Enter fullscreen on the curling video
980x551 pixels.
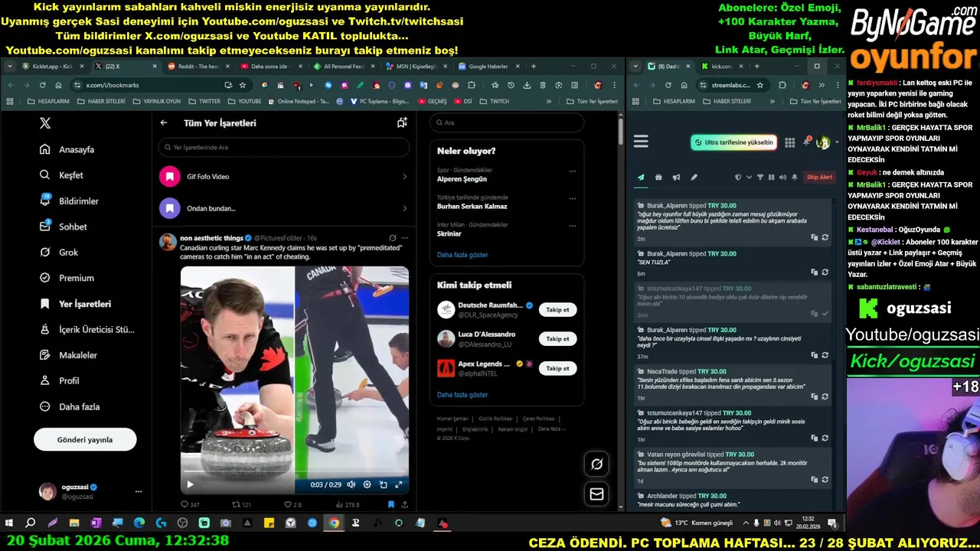pos(398,484)
